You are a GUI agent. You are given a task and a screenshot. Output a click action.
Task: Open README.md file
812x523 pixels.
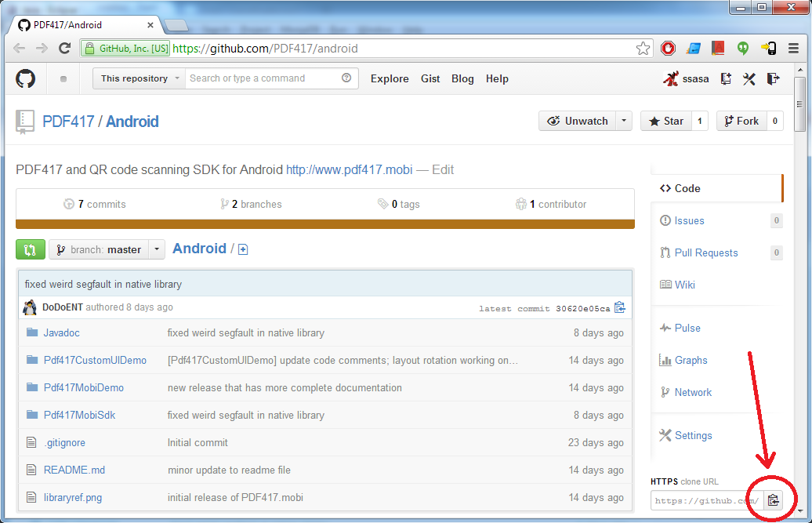[x=74, y=470]
